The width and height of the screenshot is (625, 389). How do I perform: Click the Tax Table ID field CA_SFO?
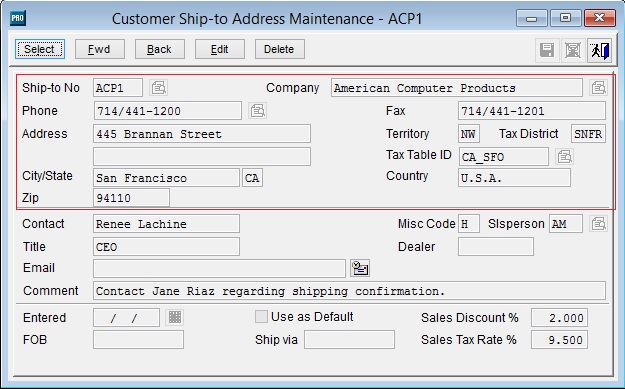[x=504, y=157]
